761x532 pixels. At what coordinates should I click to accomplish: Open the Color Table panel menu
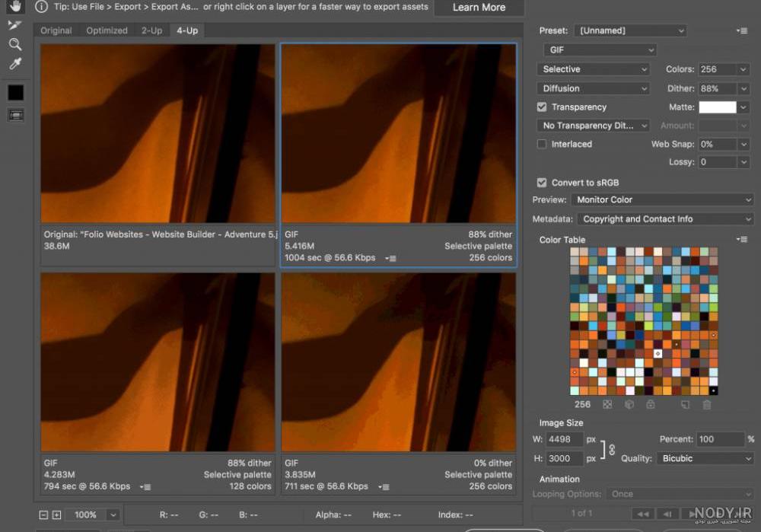coord(741,239)
